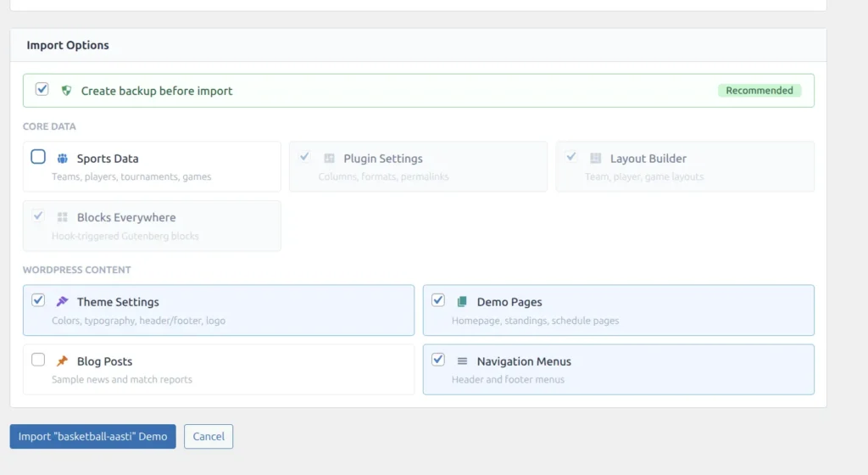Click the "Blocks Everywhere" title text
Screen dimensions: 868x475
(126, 218)
